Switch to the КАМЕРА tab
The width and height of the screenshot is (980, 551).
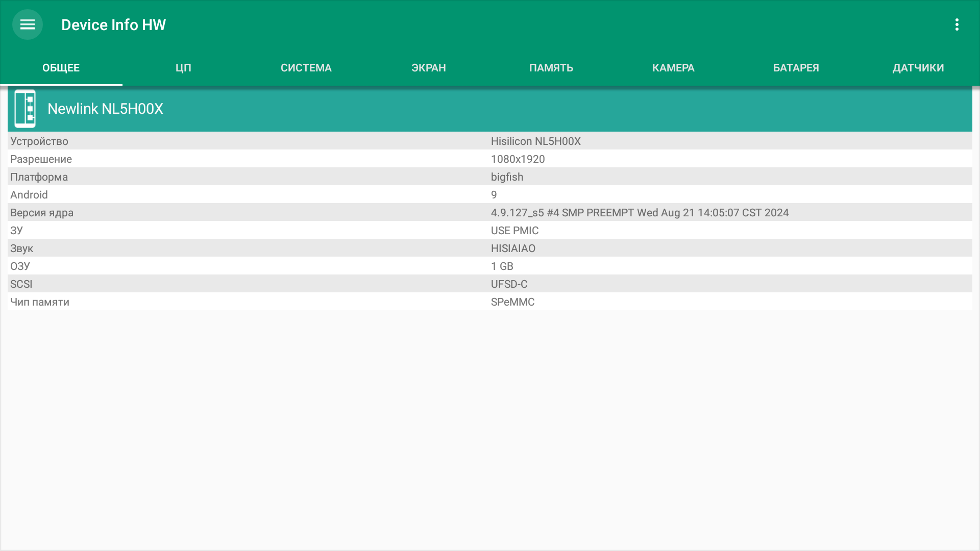[673, 68]
